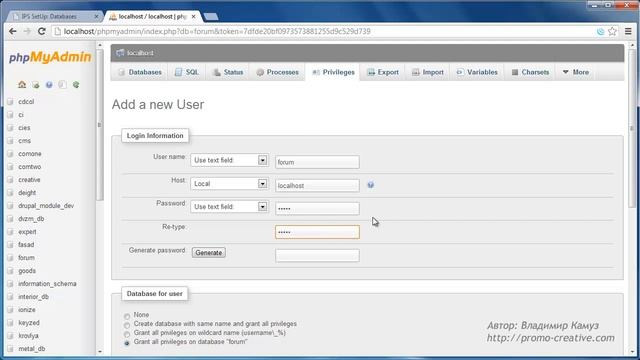Click database icon next to cies

click(x=11, y=128)
